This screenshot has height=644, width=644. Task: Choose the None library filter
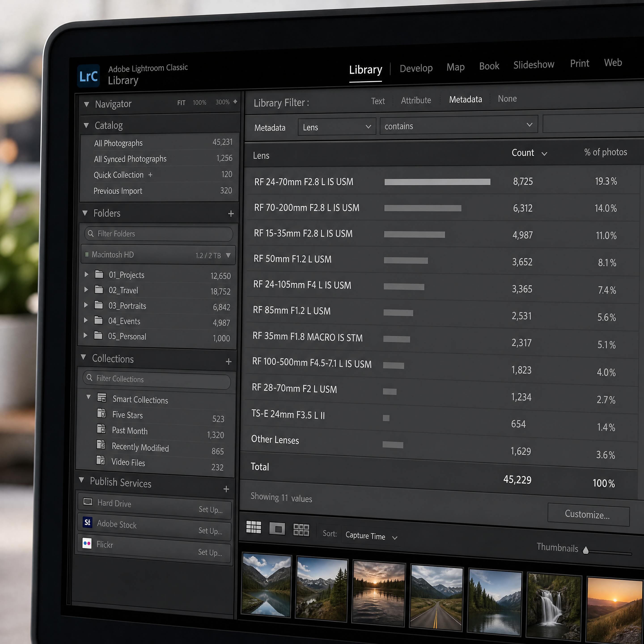pos(507,99)
